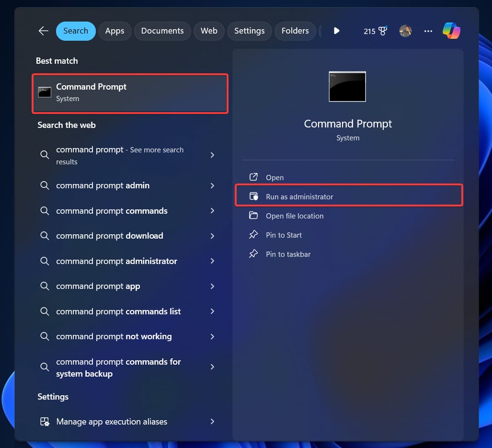The width and height of the screenshot is (492, 448).
Task: Search the web for 'command prompt not working'
Action: (128, 336)
